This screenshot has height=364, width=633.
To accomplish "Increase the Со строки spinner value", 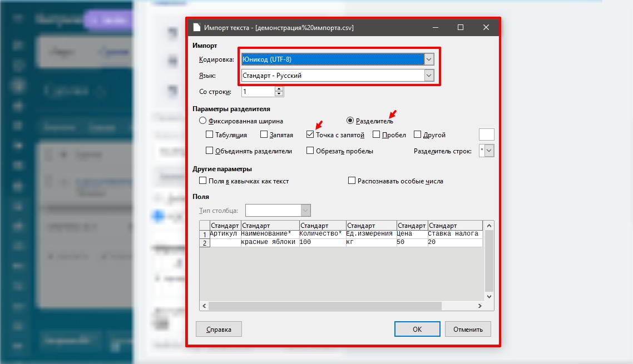I will [x=279, y=89].
